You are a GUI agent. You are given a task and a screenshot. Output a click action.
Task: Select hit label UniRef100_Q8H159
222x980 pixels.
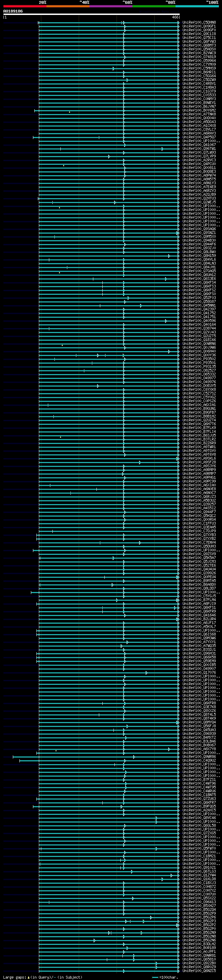(x=199, y=256)
